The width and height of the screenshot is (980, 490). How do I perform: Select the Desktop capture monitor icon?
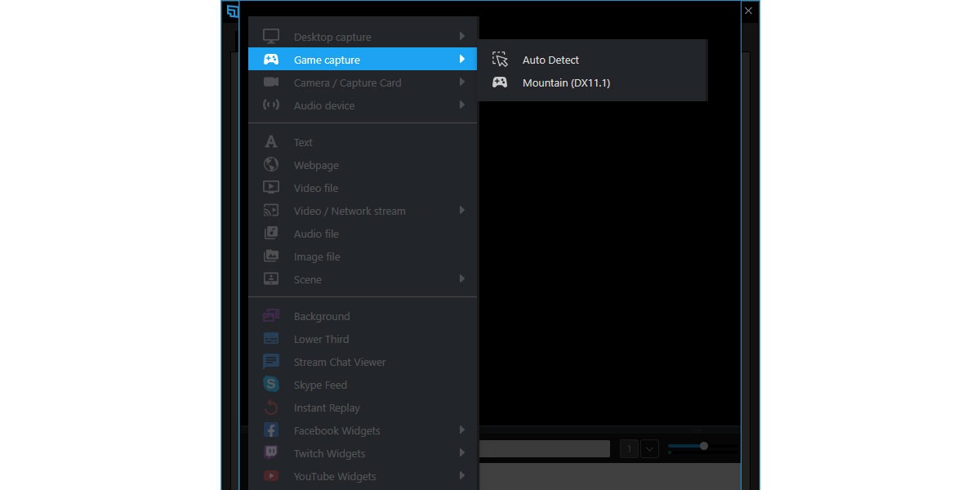(270, 36)
